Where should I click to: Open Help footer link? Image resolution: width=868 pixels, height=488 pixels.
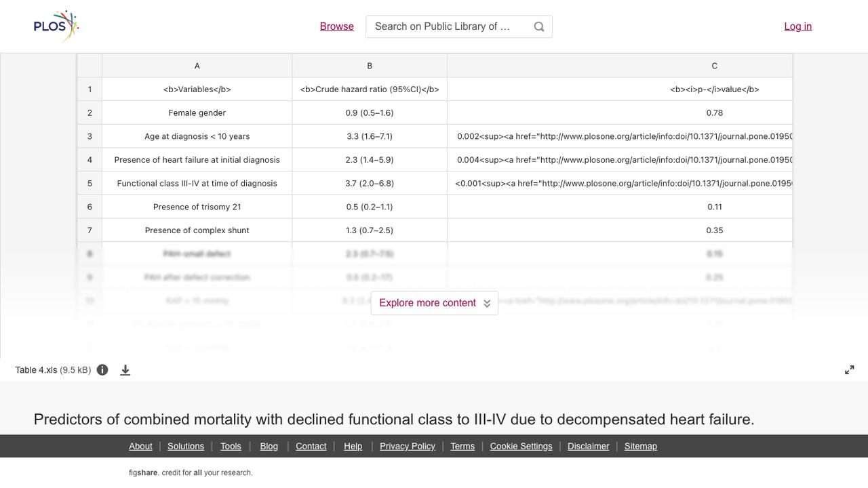click(x=353, y=446)
